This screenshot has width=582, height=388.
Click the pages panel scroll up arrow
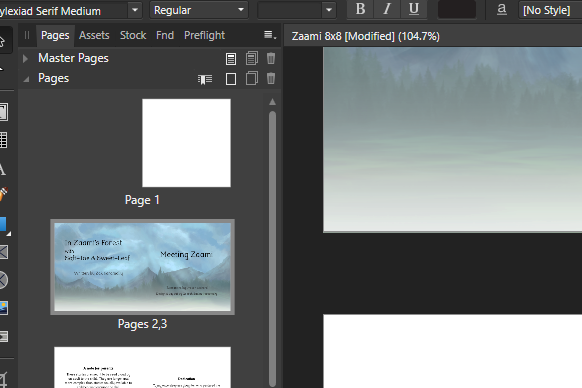click(x=272, y=102)
